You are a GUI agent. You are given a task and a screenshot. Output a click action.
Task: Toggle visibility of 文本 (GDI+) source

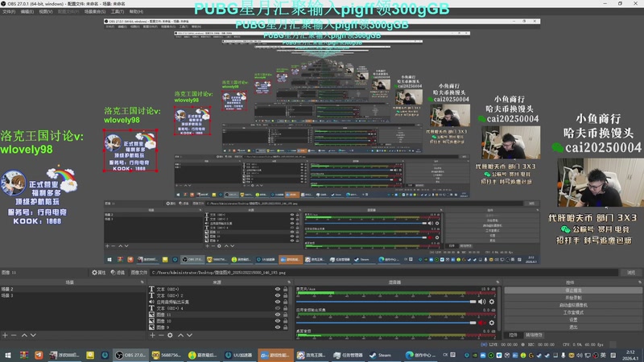pyautogui.click(x=278, y=290)
